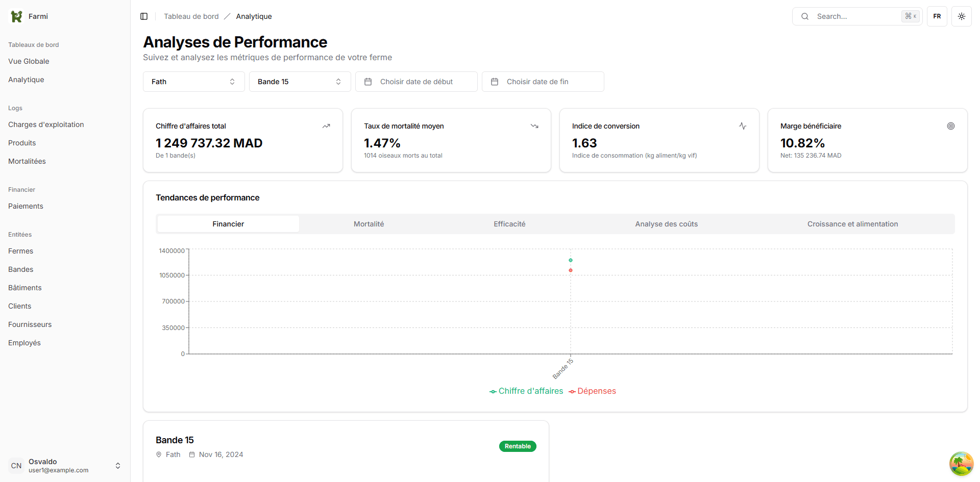
Task: Click the activity icon on conversion card
Action: (x=743, y=126)
